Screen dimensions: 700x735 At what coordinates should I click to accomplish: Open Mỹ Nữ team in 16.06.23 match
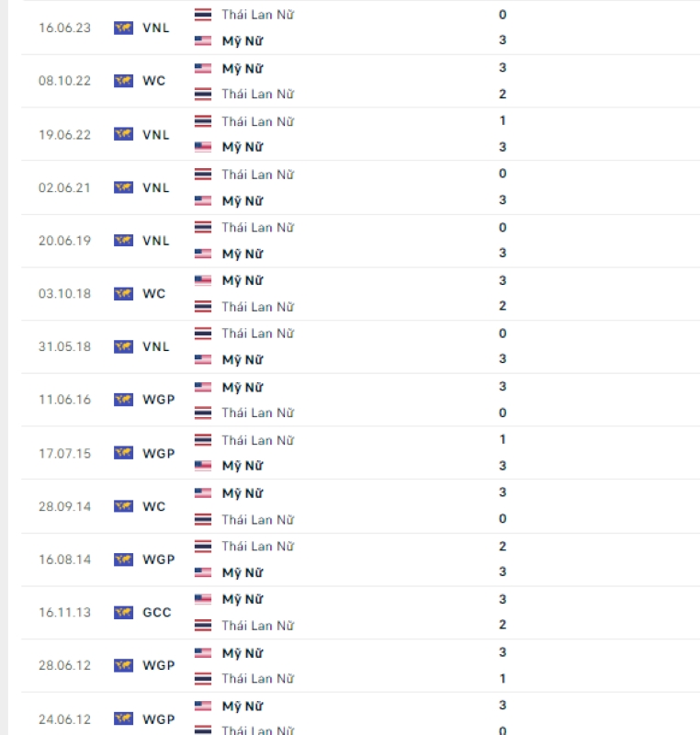[x=243, y=40]
